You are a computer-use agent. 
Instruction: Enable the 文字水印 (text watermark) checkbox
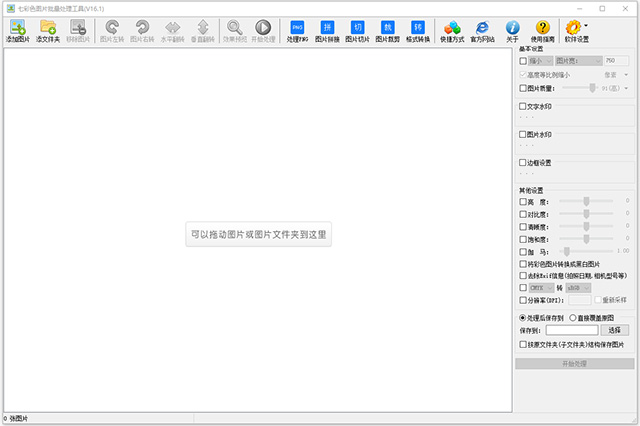[522, 105]
